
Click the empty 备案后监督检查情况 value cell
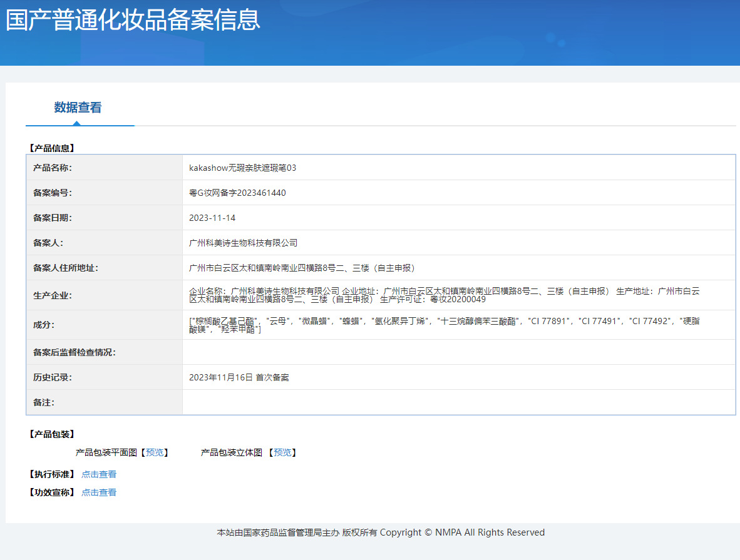(458, 352)
